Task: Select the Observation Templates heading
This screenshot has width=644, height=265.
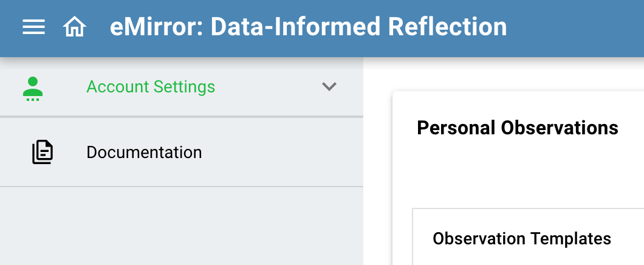Action: 522,238
